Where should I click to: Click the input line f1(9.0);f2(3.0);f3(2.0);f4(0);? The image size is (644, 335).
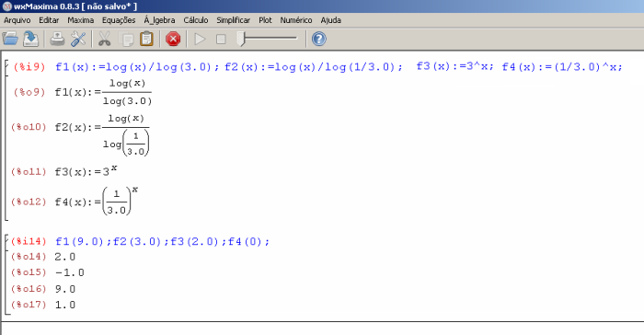coord(162,241)
